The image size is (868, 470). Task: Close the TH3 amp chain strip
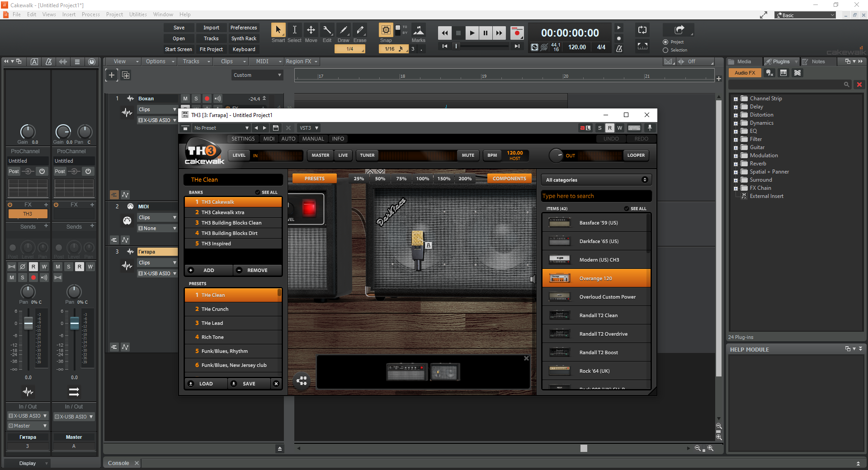(526, 358)
